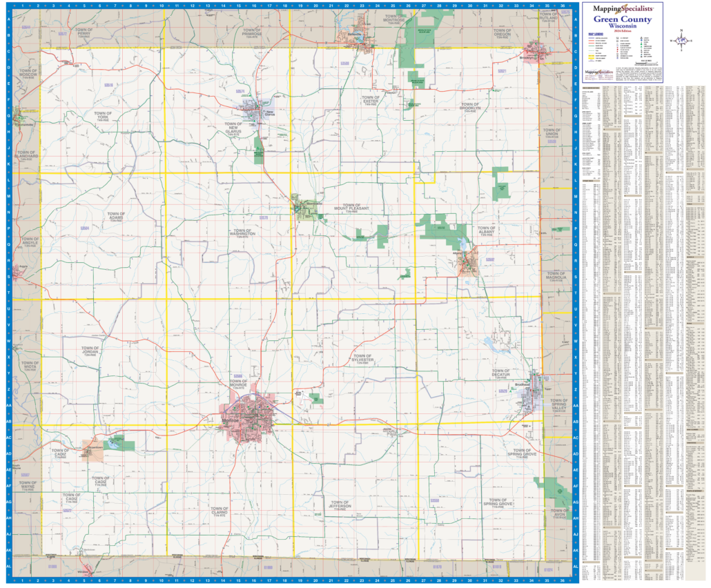Click the Brooklyn village marker

(536, 51)
